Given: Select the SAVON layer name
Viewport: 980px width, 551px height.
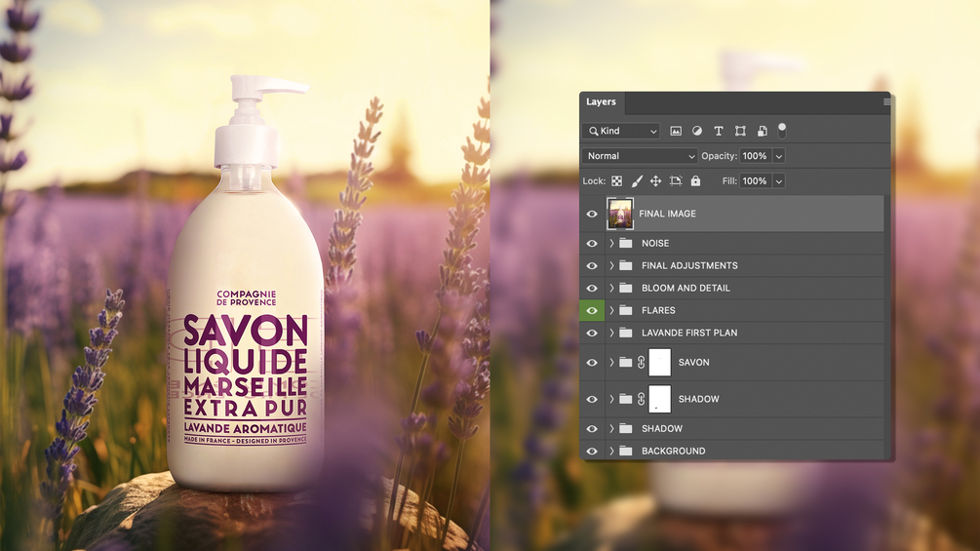Looking at the screenshot, I should pyautogui.click(x=693, y=363).
